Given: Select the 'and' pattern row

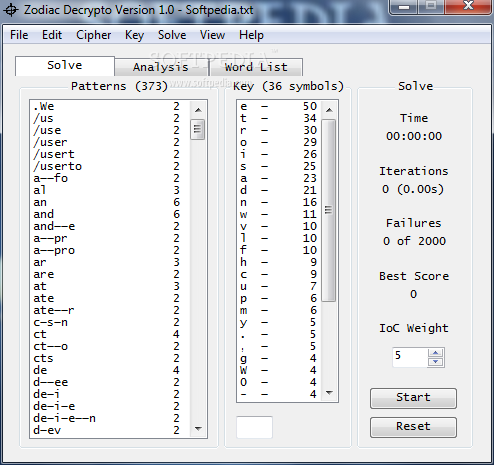Looking at the screenshot, I should click(x=110, y=214).
